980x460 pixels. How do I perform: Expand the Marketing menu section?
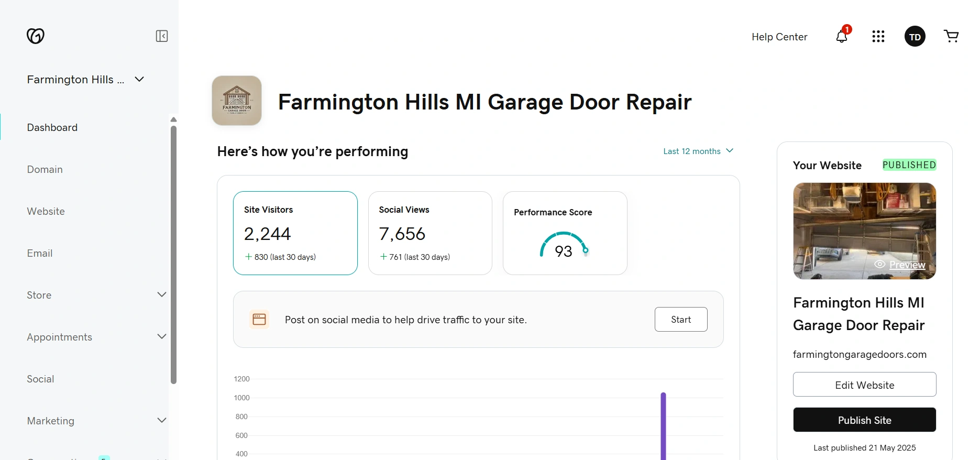click(162, 420)
